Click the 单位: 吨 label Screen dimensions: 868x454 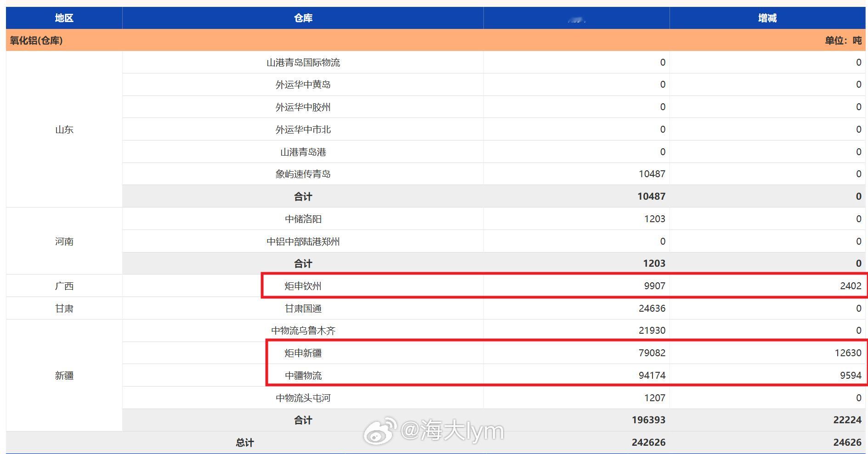842,40
